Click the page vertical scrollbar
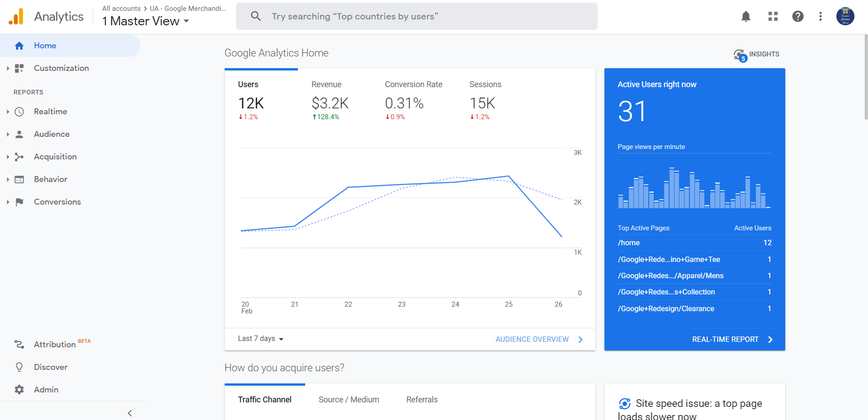Viewport: 868px width, 420px height. [865, 77]
